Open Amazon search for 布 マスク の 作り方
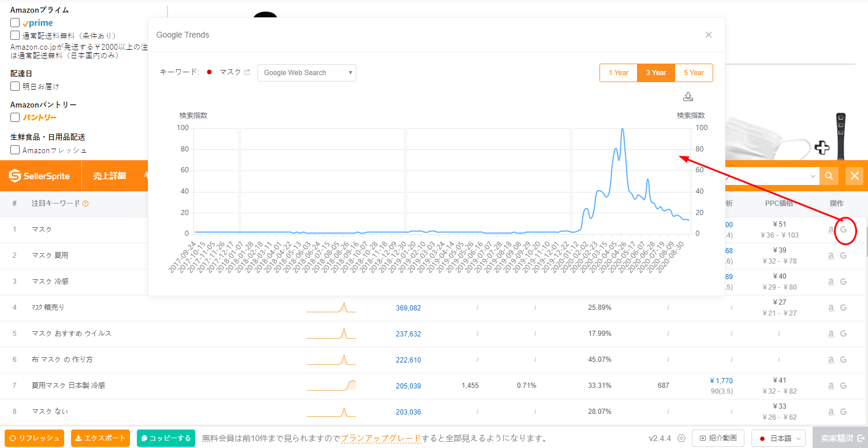The width and height of the screenshot is (868, 448). pos(830,360)
